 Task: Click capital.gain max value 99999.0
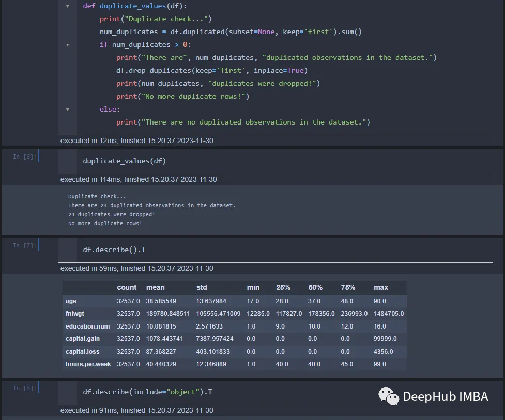385,339
